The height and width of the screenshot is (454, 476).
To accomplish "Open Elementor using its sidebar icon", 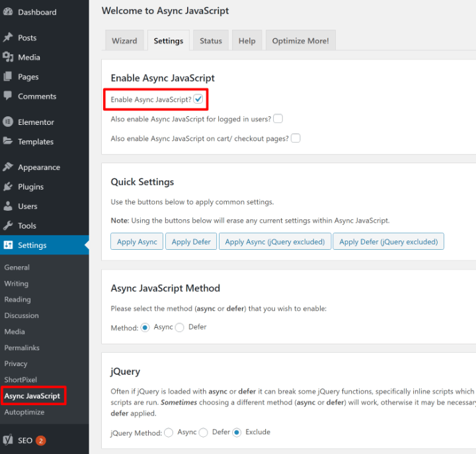I will 8,122.
